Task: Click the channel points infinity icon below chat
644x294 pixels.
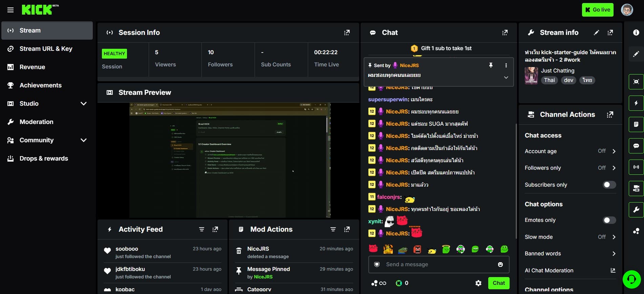Action: [x=379, y=283]
